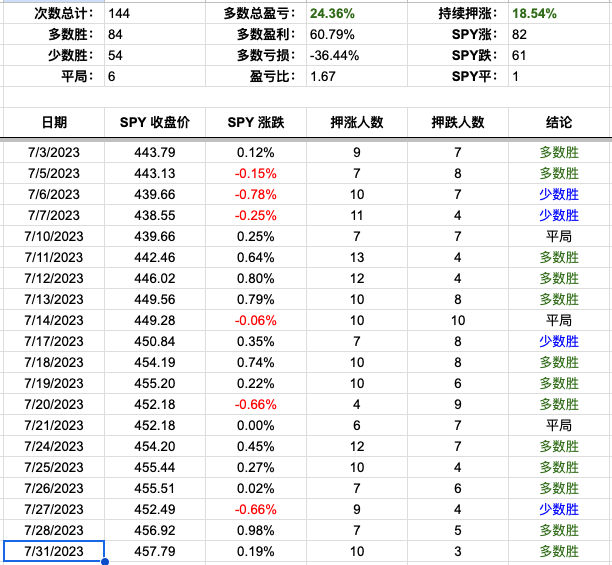This screenshot has width=612, height=565.
Task: Click 少数胜 in the 7/17/2023 row
Action: (559, 342)
